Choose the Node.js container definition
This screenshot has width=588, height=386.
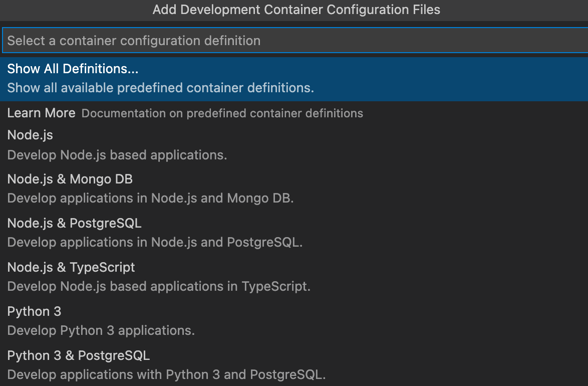click(294, 145)
